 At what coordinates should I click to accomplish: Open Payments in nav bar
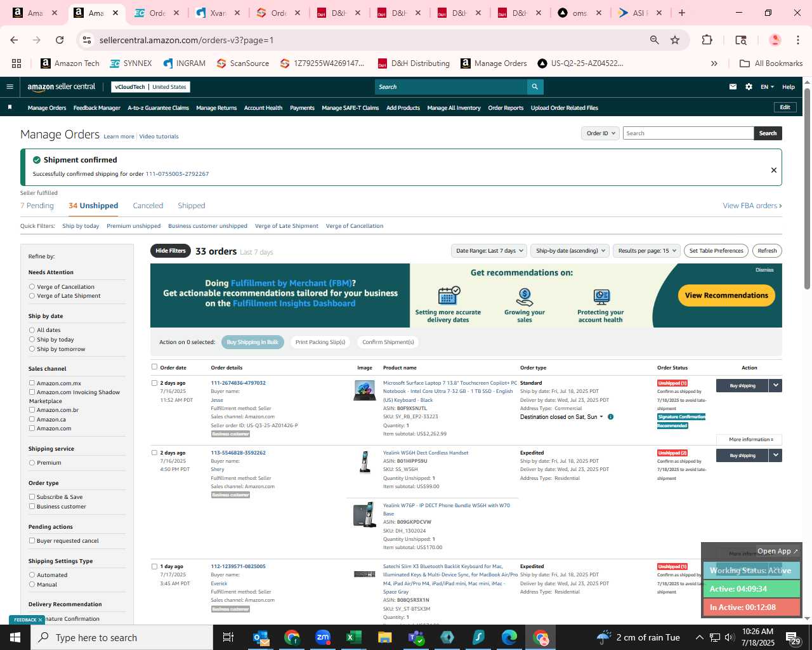(302, 108)
